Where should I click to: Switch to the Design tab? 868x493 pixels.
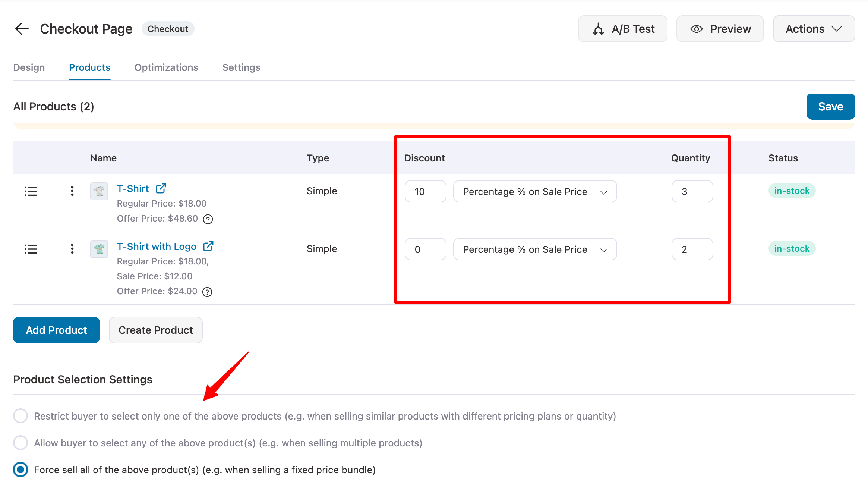(29, 67)
